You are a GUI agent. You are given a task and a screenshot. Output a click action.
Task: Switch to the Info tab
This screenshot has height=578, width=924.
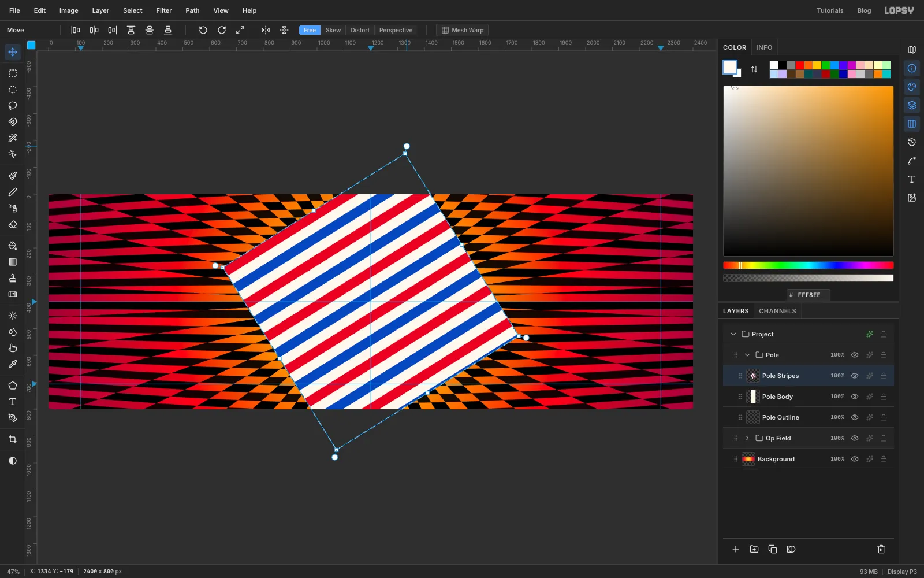764,47
